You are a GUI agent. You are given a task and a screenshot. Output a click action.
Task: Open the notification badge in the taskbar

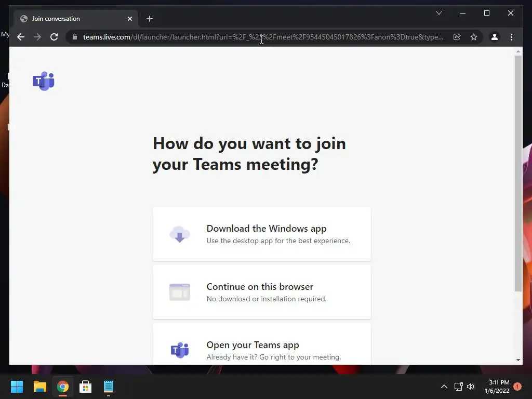pyautogui.click(x=517, y=387)
